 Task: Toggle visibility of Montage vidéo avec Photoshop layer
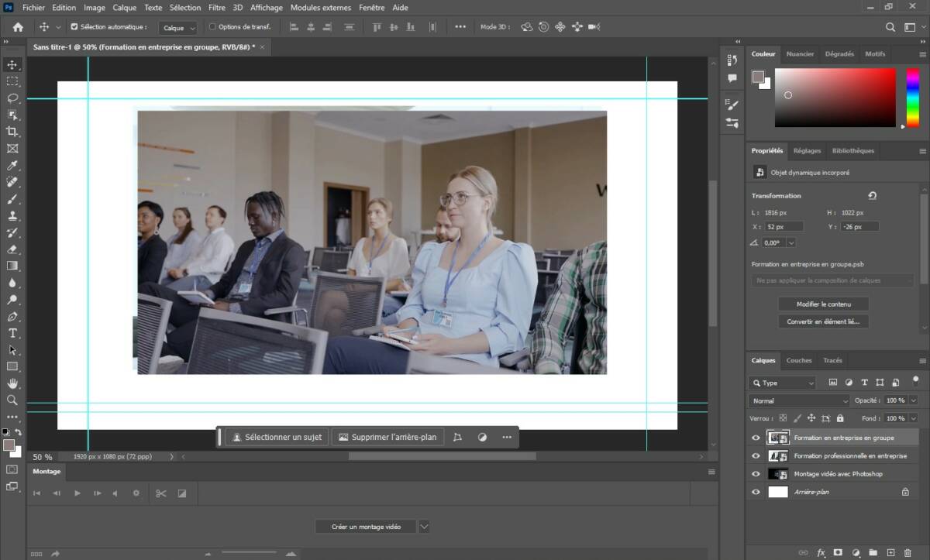pyautogui.click(x=756, y=473)
